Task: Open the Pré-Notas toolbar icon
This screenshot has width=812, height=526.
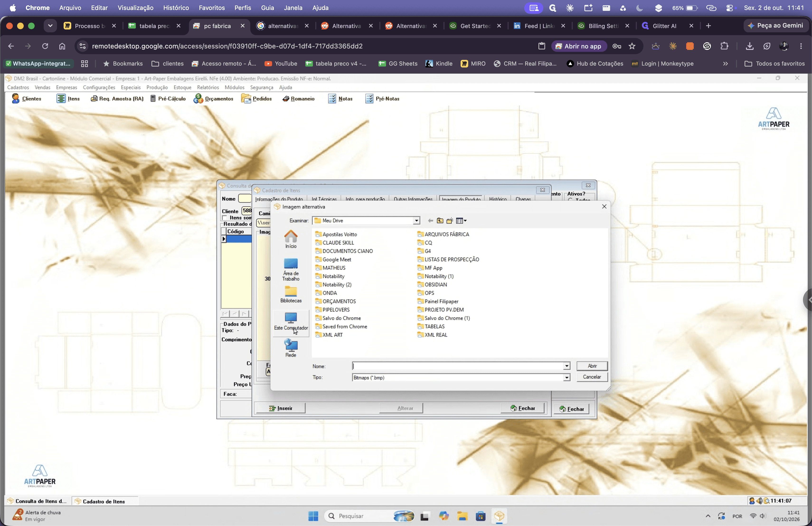Action: [382, 99]
